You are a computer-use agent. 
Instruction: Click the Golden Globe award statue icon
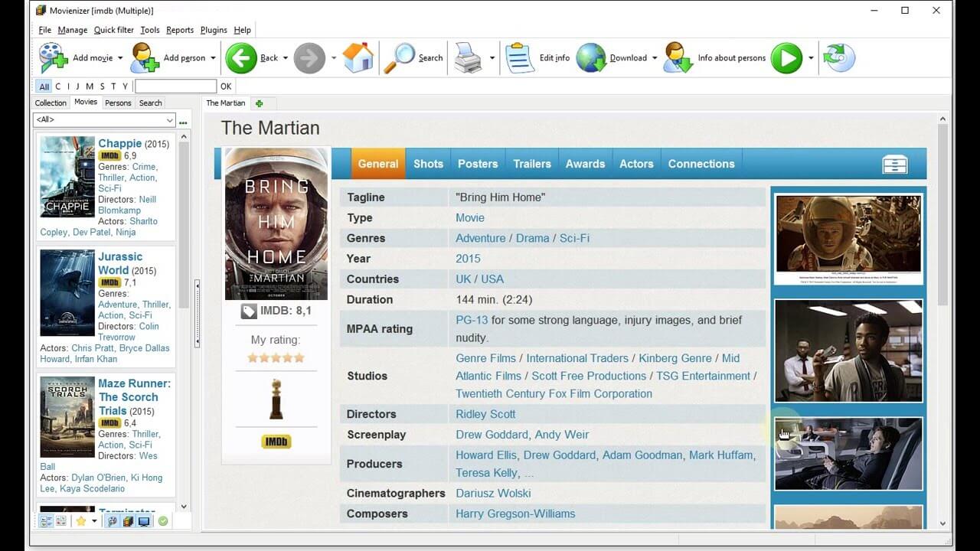[x=276, y=399]
